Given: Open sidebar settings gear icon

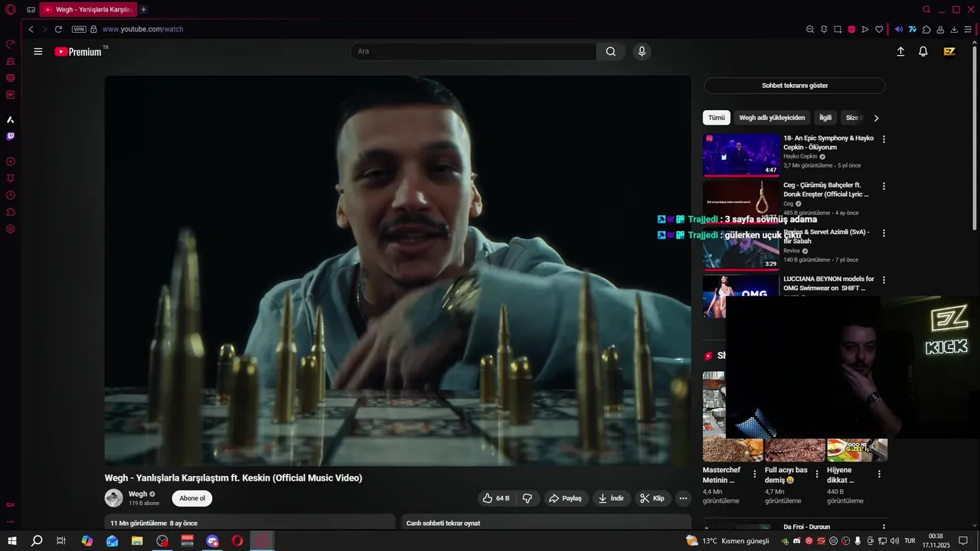Looking at the screenshot, I should click(x=11, y=229).
